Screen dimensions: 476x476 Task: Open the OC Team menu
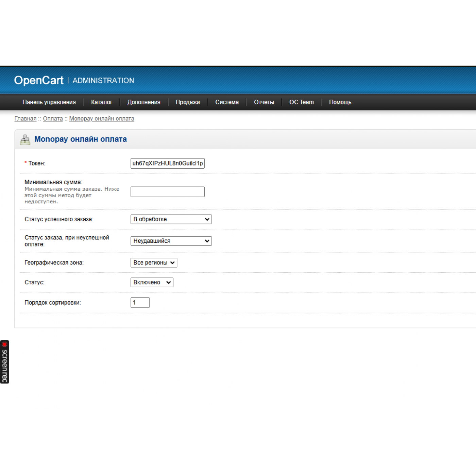pos(302,102)
